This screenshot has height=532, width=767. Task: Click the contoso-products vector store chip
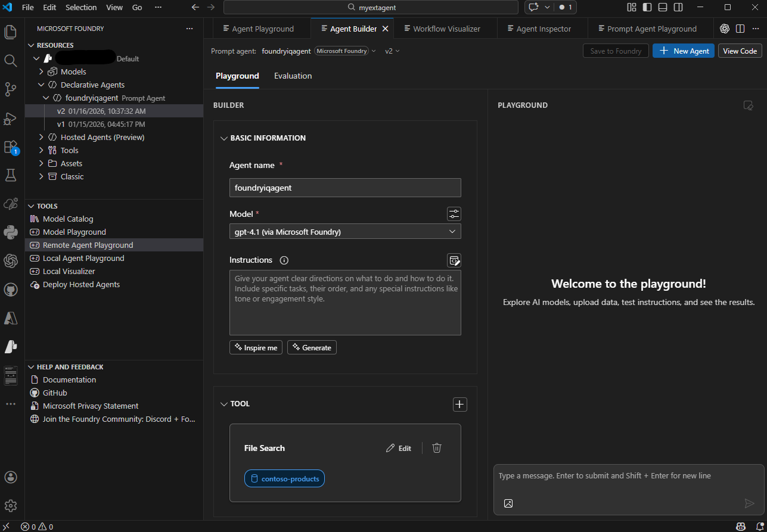click(284, 478)
